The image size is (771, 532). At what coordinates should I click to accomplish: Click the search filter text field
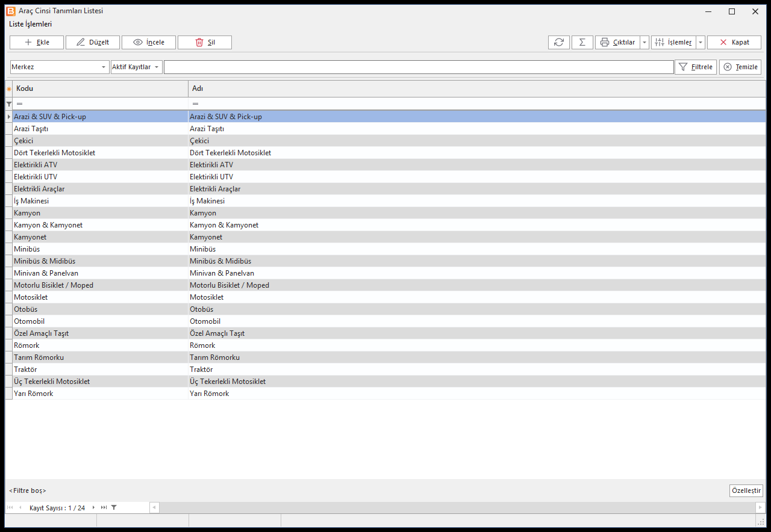tap(419, 67)
